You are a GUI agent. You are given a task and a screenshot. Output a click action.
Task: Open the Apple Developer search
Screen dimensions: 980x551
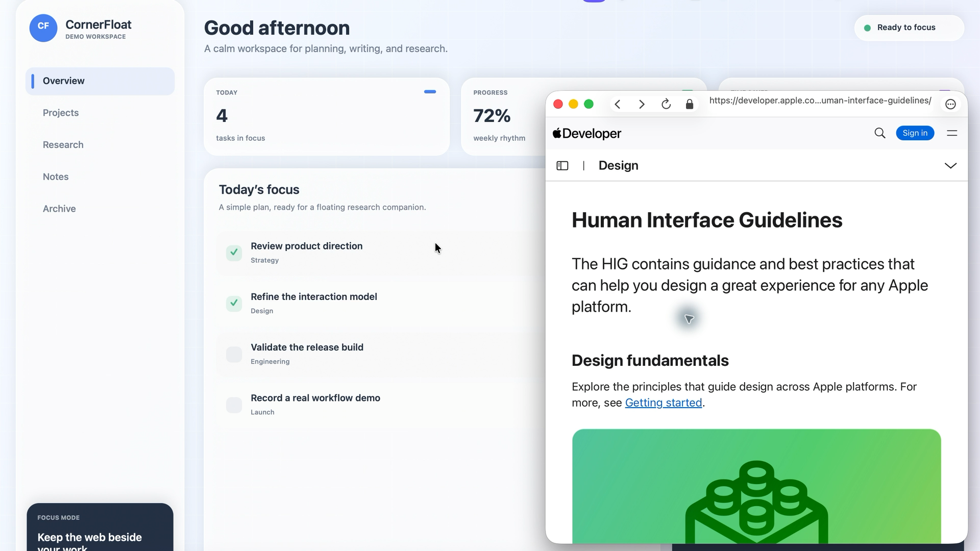pos(880,133)
